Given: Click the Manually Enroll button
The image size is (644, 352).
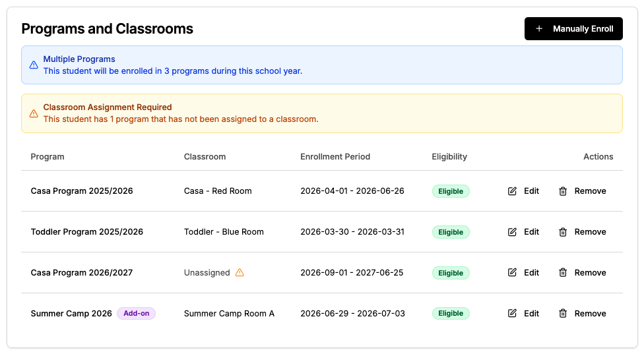Looking at the screenshot, I should 573,29.
